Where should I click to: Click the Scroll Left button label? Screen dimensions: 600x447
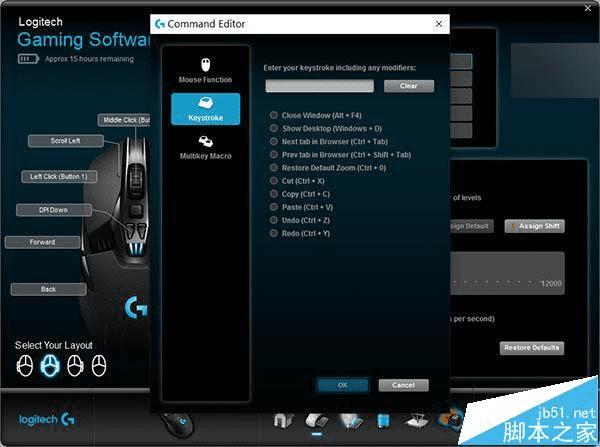65,141
